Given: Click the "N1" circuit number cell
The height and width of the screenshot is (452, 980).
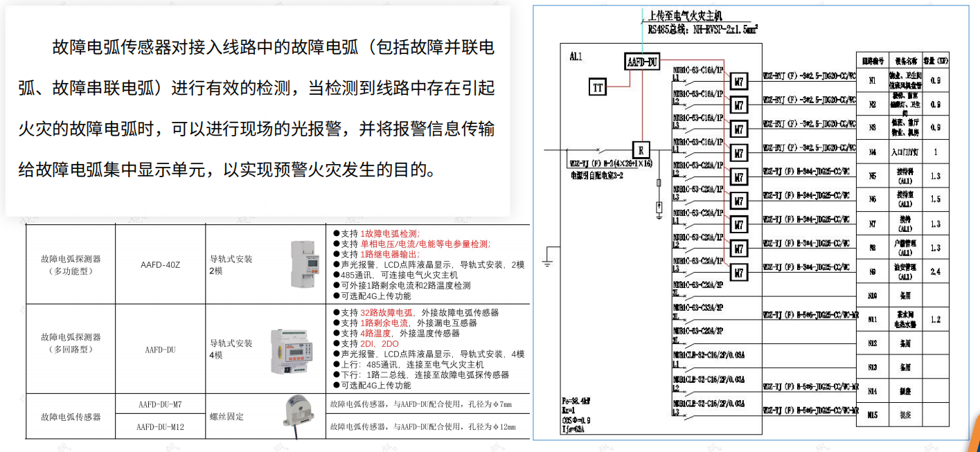Looking at the screenshot, I should coord(872,81).
